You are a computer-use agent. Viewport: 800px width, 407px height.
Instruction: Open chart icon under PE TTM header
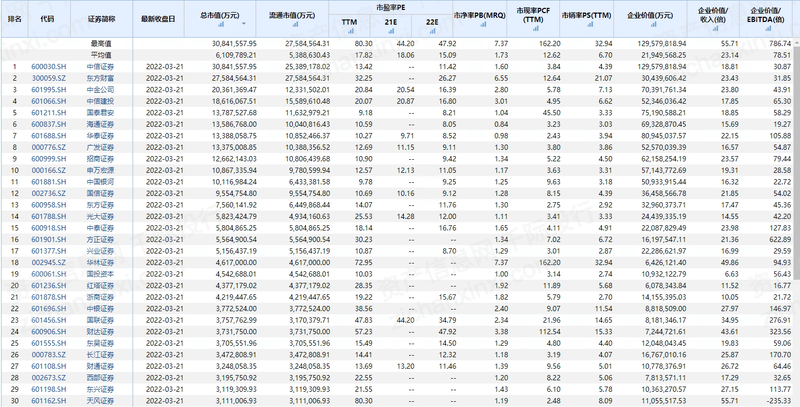pos(349,31)
